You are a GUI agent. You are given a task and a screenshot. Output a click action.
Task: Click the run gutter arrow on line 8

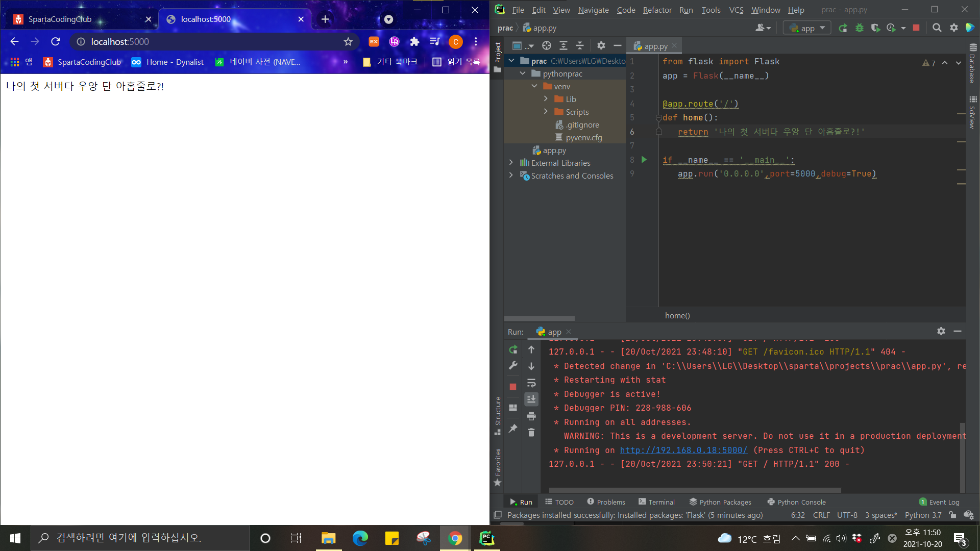coord(644,160)
